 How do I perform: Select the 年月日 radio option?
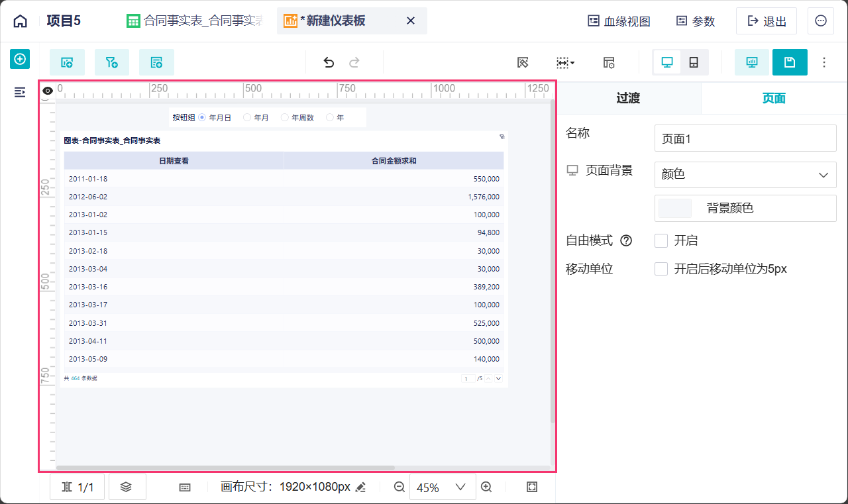point(202,118)
